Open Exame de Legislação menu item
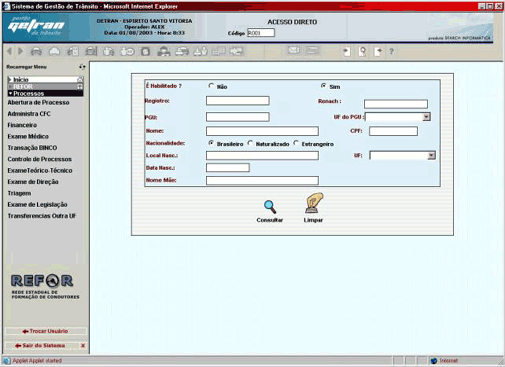505x367 pixels. [x=37, y=204]
